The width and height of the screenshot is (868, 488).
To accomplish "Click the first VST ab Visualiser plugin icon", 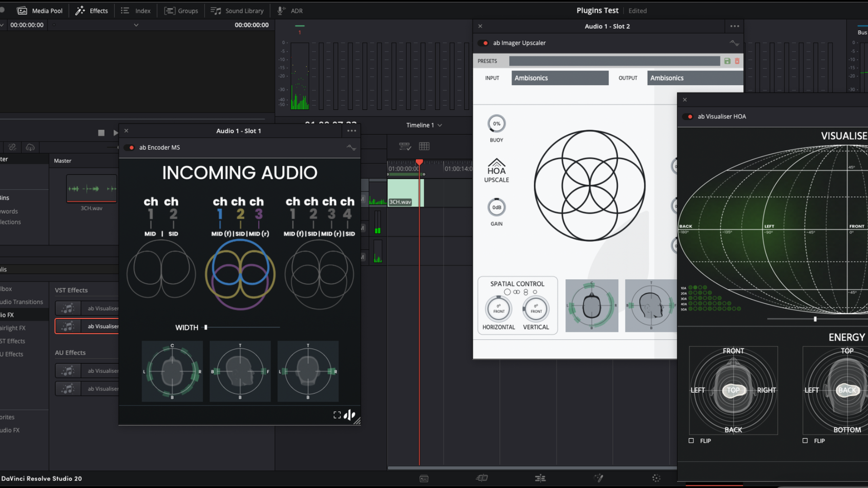I will tap(68, 309).
